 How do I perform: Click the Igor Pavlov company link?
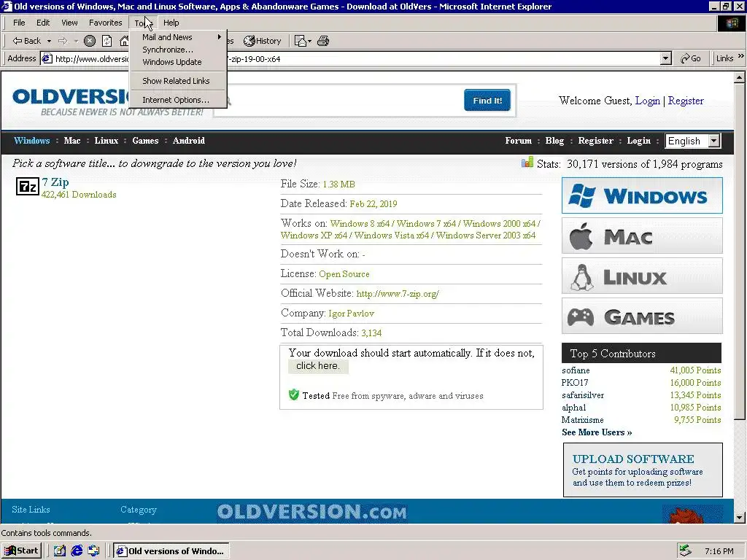point(351,314)
